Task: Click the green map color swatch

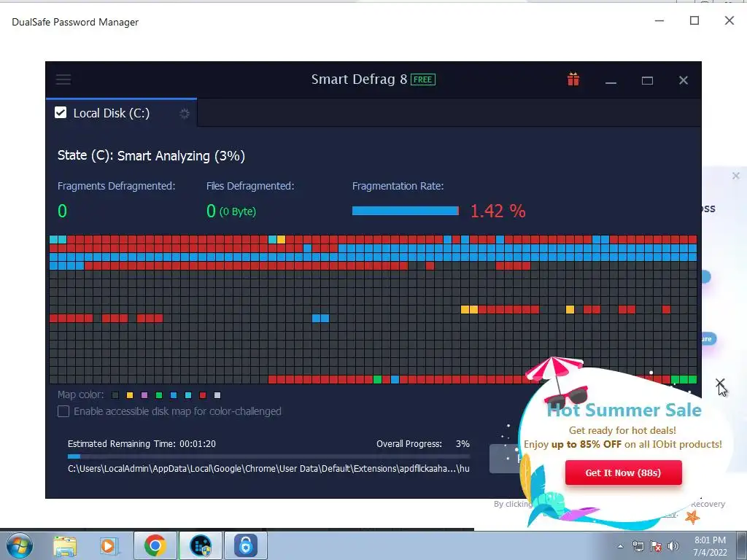Action: [159, 395]
